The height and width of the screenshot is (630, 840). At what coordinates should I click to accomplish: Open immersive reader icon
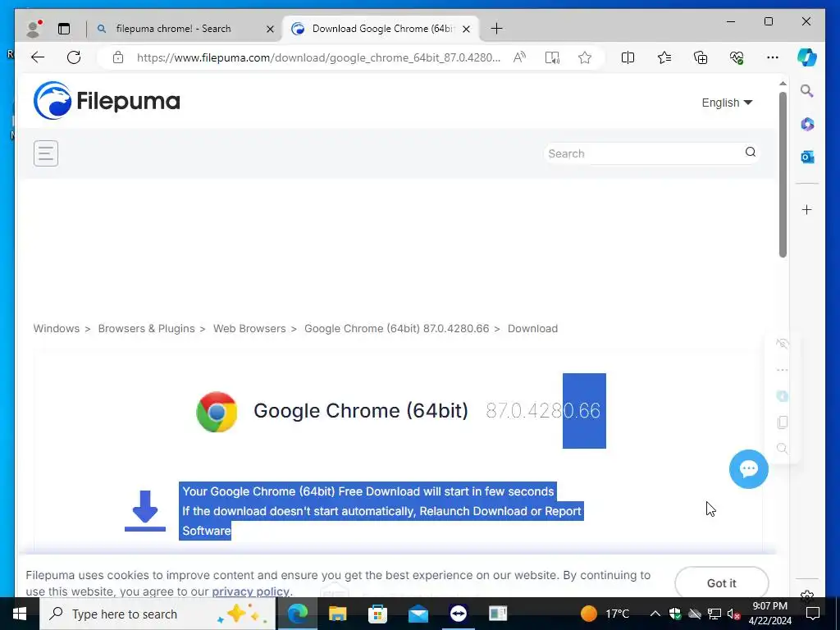coord(552,57)
